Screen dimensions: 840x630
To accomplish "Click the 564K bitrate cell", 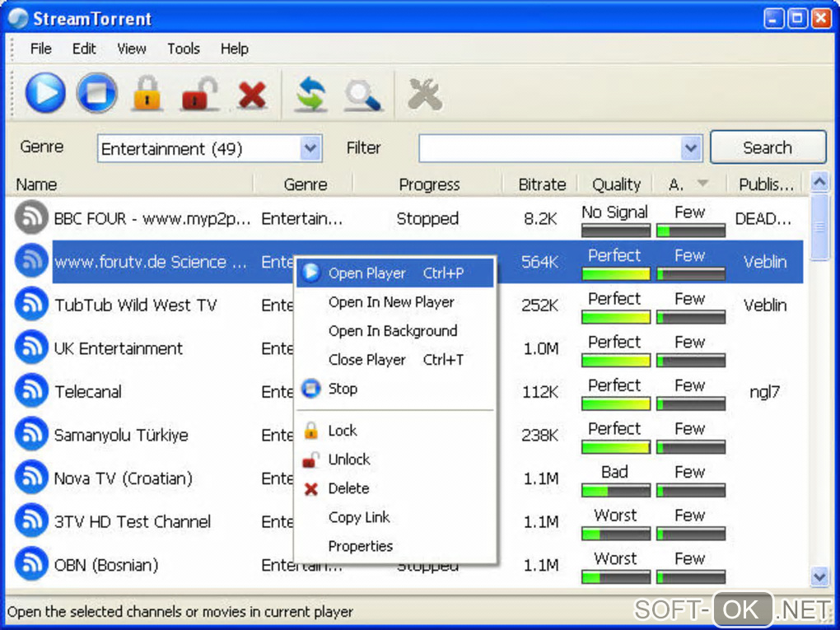I will coord(540,261).
